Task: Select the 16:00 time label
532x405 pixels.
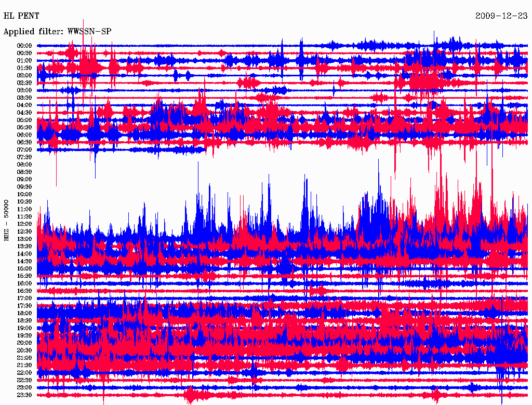Action: (x=24, y=283)
